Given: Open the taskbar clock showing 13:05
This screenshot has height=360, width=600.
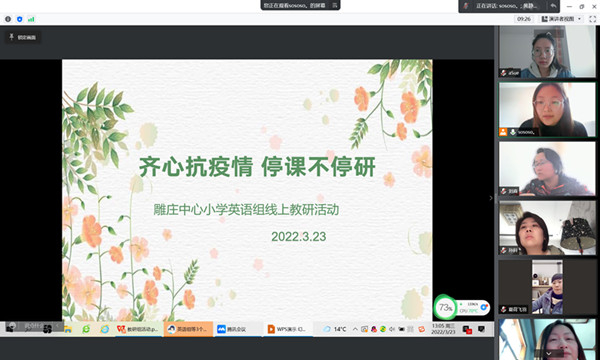Looking at the screenshot, I should click(x=443, y=329).
